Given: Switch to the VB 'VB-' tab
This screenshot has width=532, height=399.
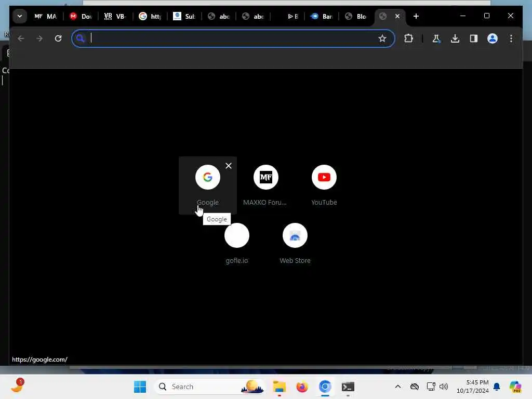Looking at the screenshot, I should 115,16.
